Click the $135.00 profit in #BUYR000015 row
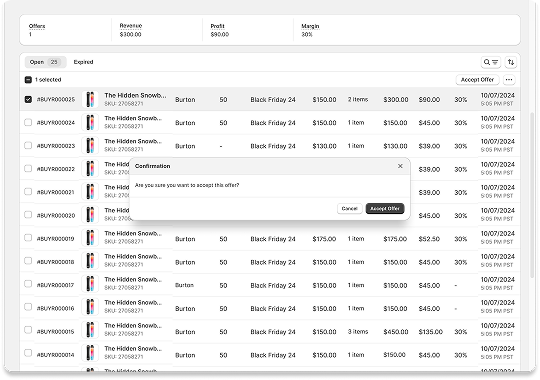The image size is (540, 380). pyautogui.click(x=430, y=332)
